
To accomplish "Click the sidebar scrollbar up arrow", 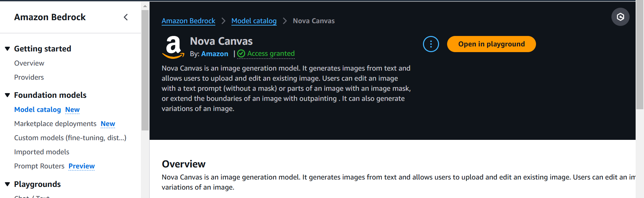I will [x=145, y=6].
